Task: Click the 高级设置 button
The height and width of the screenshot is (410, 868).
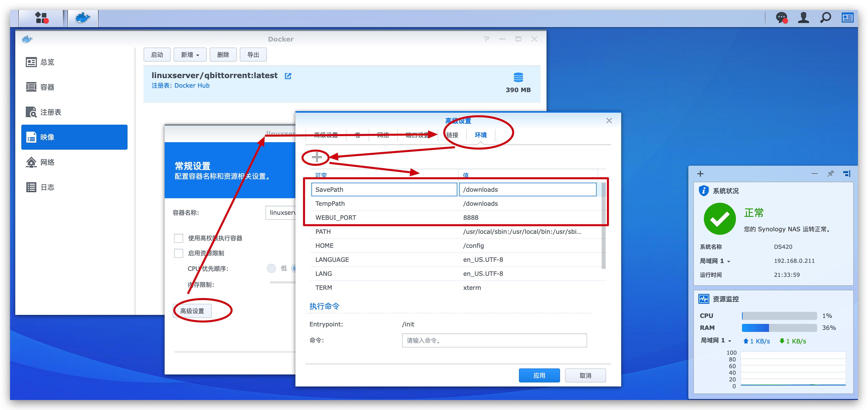Action: 192,311
